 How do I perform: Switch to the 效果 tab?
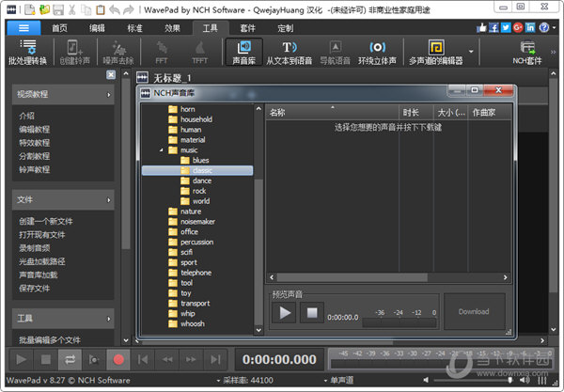click(172, 28)
